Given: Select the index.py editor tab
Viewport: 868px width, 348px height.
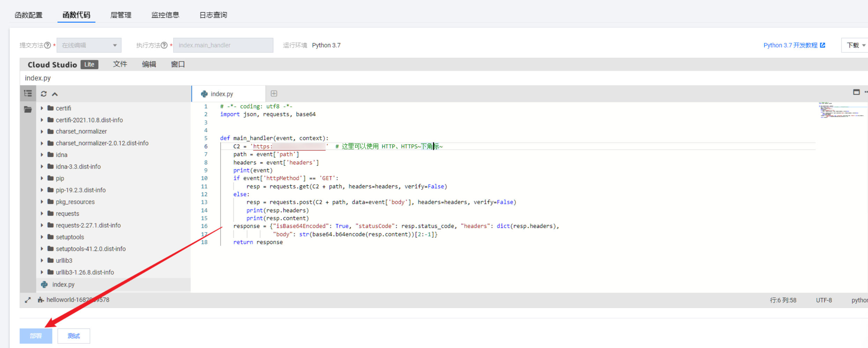Looking at the screenshot, I should point(229,94).
